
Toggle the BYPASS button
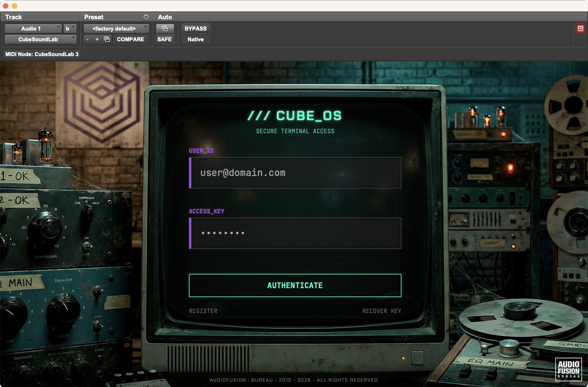point(195,28)
